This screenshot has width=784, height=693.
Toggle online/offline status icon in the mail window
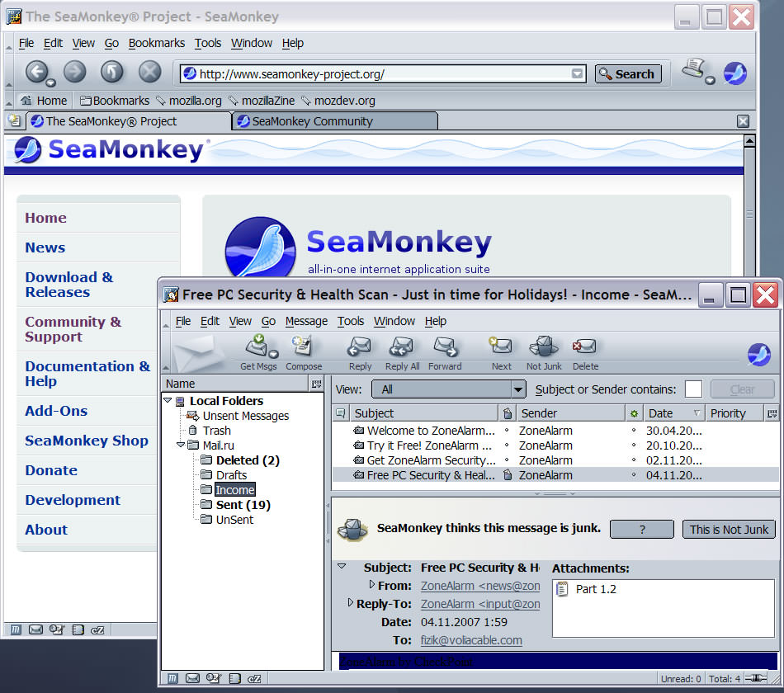[x=755, y=678]
